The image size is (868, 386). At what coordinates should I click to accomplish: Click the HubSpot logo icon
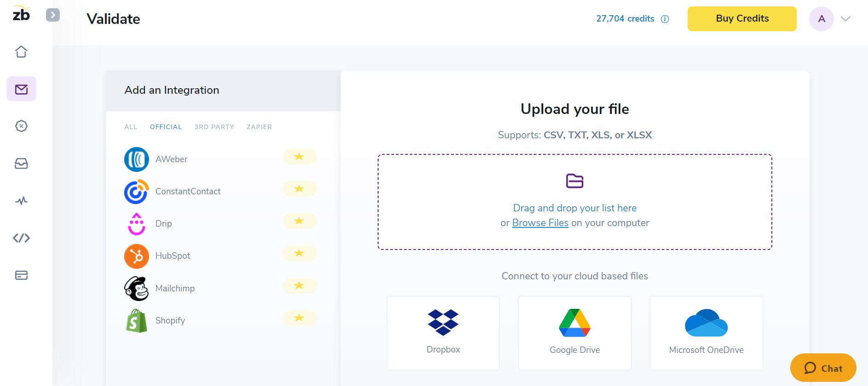pos(137,256)
